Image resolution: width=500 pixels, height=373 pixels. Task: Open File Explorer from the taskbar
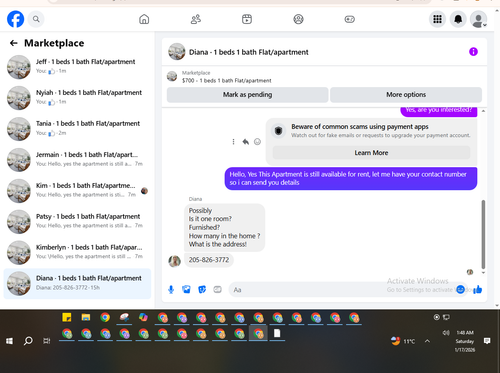click(x=86, y=317)
